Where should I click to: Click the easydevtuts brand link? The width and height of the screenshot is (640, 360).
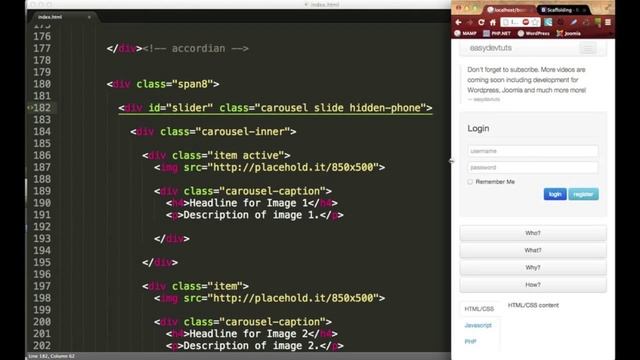(x=490, y=48)
